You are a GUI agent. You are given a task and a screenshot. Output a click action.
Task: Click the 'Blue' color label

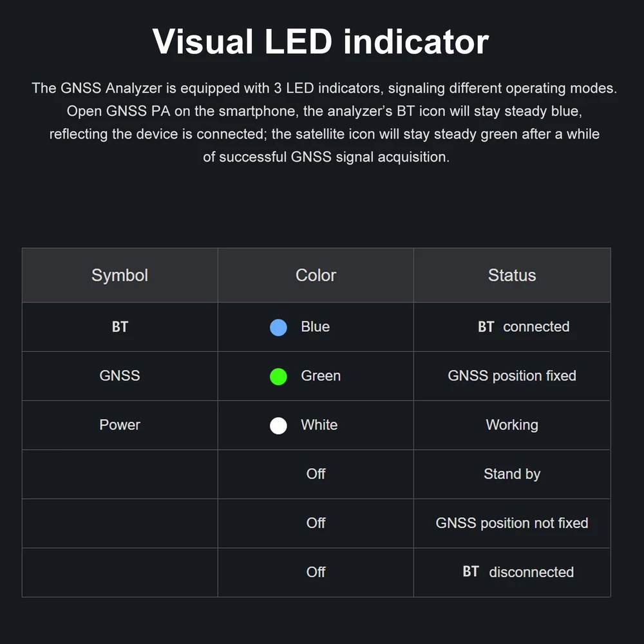pos(315,327)
